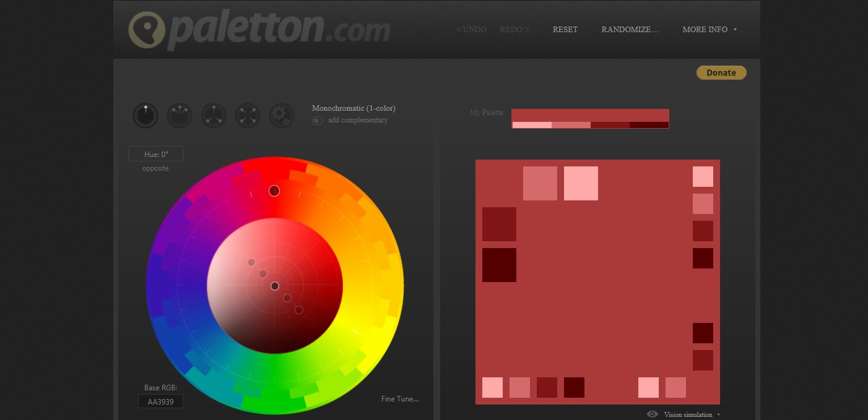Select the Free style gears icon
Viewport: 868px width, 420px height.
click(282, 116)
